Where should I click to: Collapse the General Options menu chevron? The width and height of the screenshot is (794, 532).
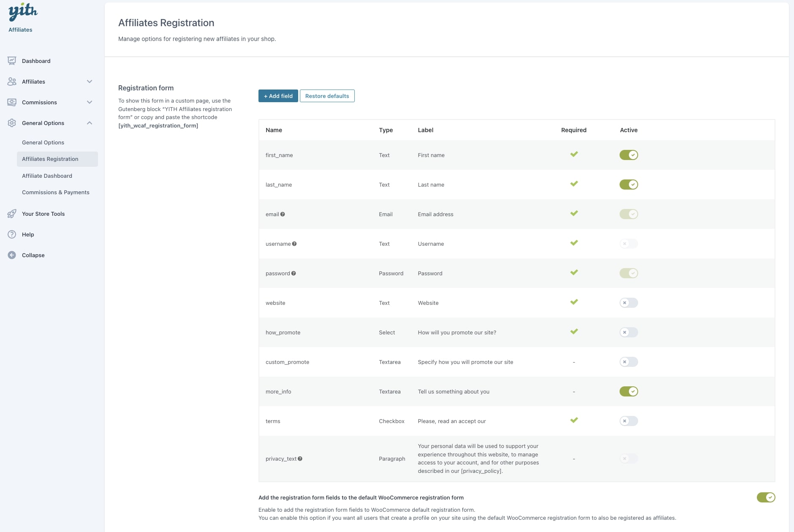click(90, 123)
